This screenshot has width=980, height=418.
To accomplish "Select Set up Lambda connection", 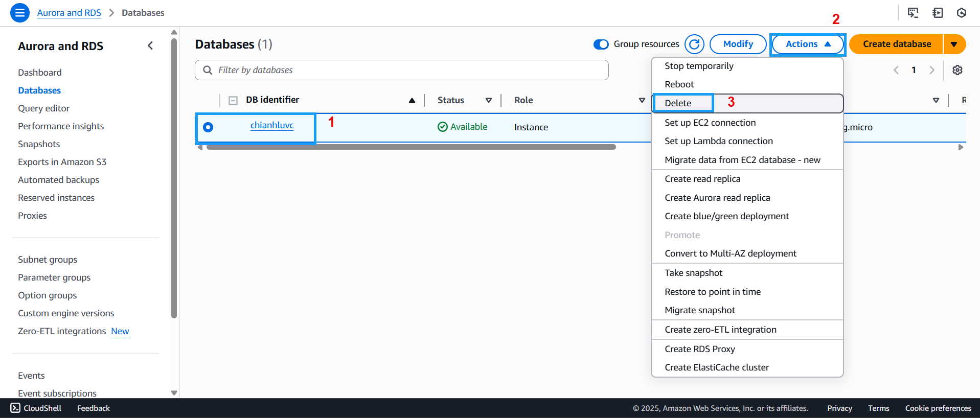I will 747,141.
